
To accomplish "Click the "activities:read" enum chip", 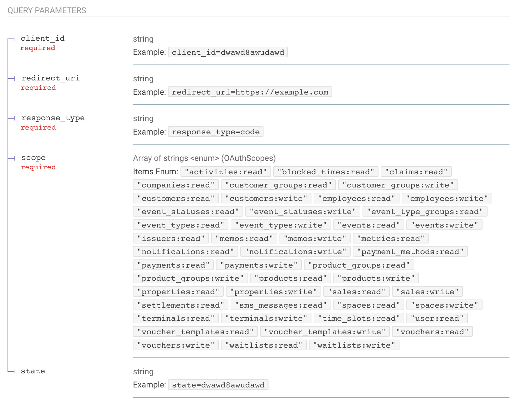I will tap(225, 172).
